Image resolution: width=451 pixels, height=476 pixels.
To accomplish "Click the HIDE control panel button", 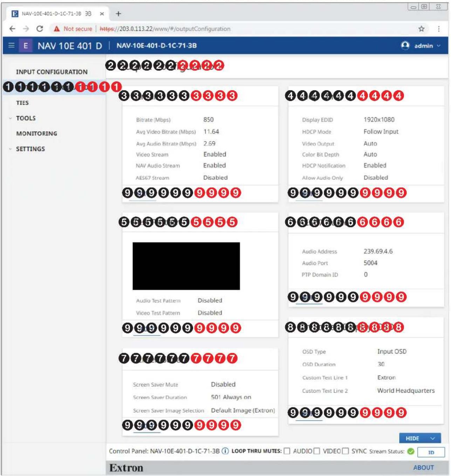I will [x=420, y=438].
